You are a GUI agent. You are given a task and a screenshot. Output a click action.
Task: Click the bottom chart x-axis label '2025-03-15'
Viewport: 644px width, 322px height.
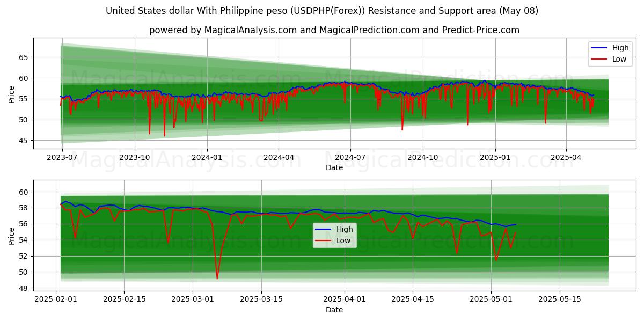(261, 301)
